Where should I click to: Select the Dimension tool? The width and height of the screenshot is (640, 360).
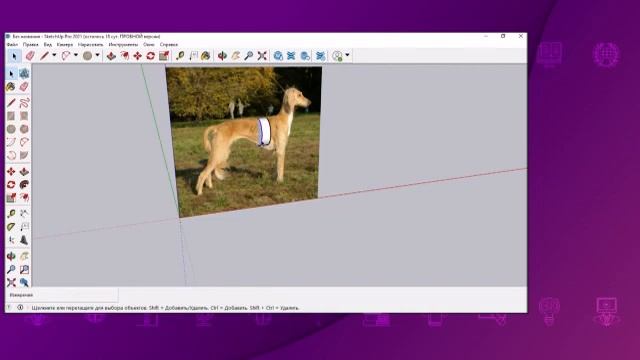24,213
